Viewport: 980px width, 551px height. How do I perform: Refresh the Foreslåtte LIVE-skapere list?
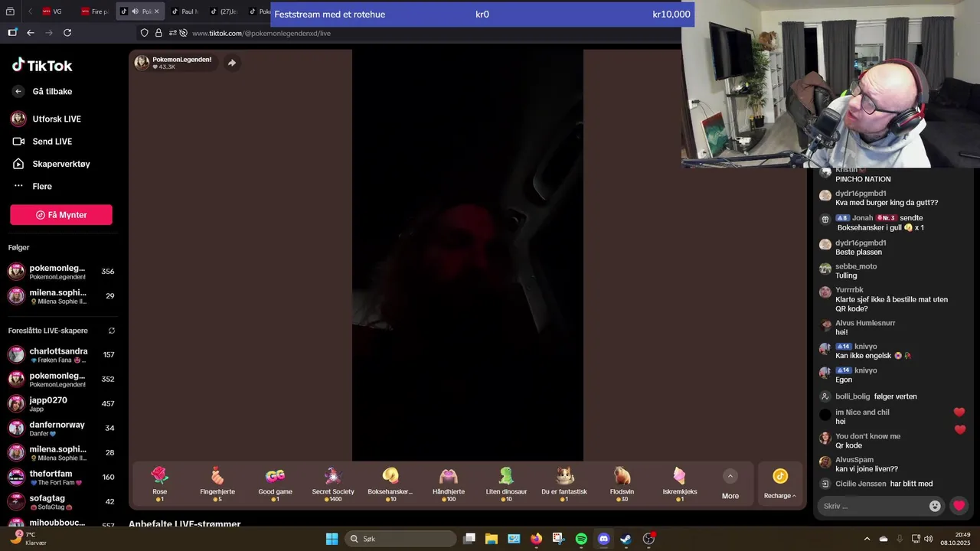[112, 331]
